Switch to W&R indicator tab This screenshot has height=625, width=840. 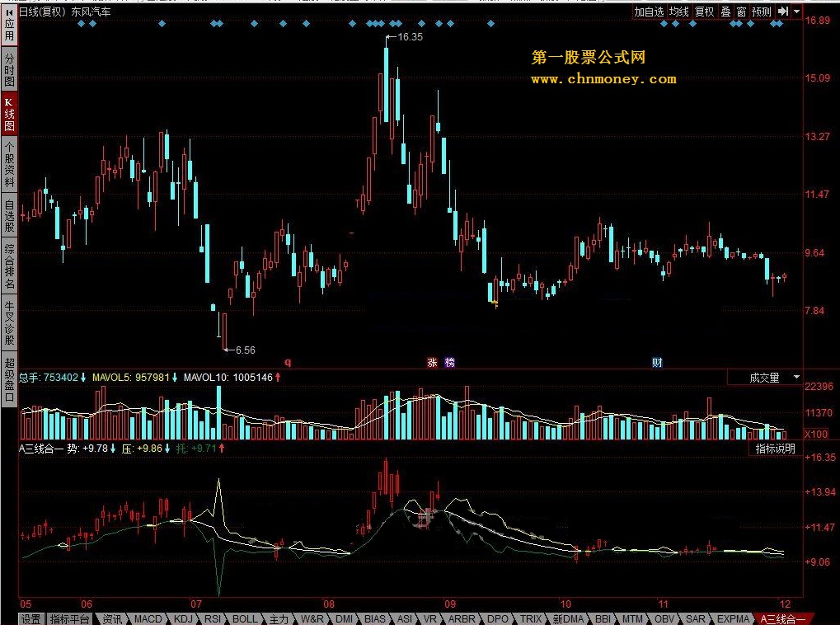point(312,619)
